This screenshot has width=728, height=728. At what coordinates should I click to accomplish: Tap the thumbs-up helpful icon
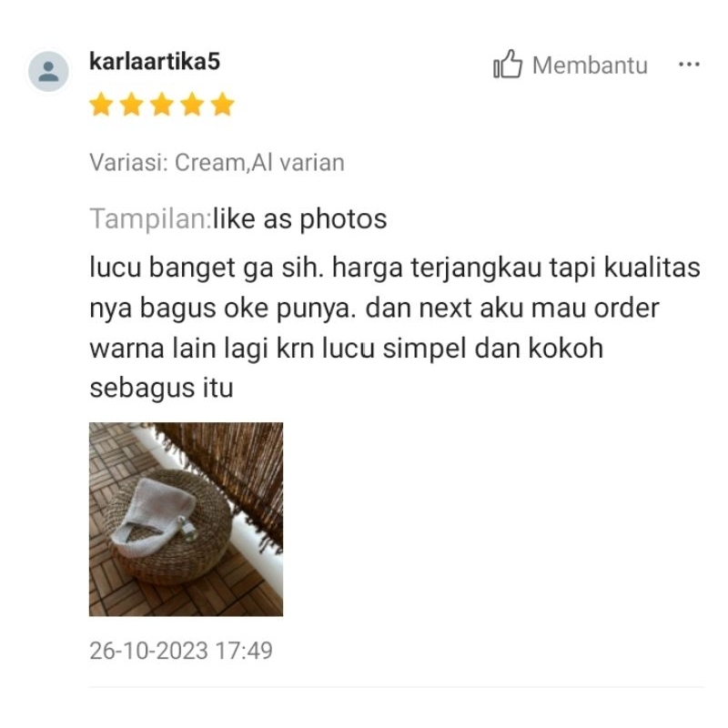pyautogui.click(x=508, y=64)
